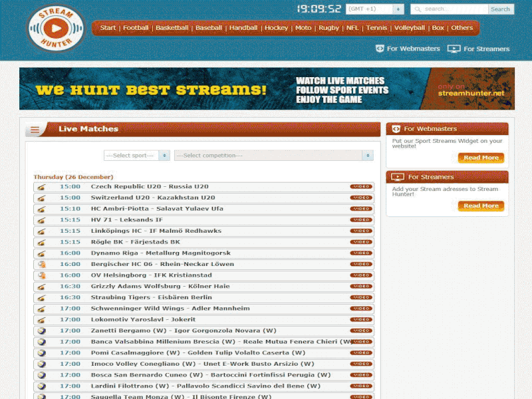The height and width of the screenshot is (399, 532).
Task: Click the sidebar For Streamers panel icon
Action: click(x=397, y=177)
